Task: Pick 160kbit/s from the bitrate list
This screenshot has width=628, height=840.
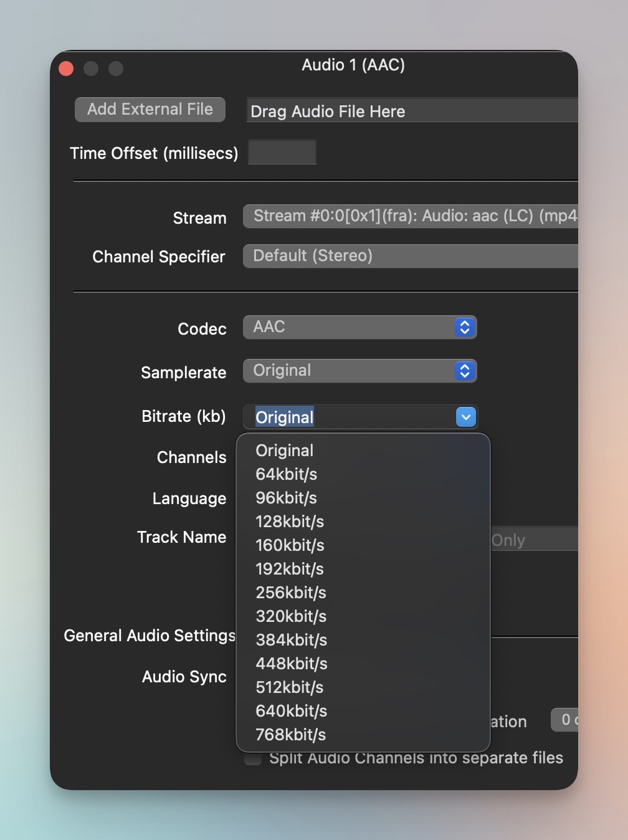Action: (x=290, y=545)
